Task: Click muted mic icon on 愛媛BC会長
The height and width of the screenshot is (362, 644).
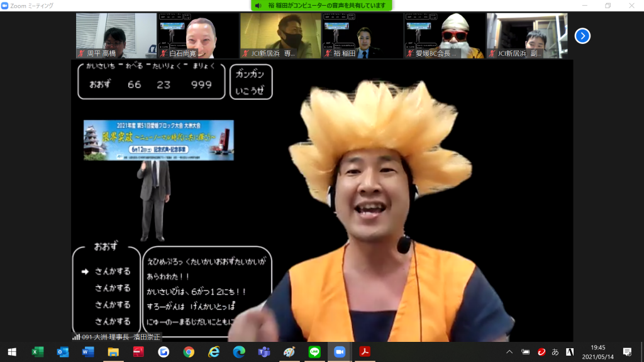Action: pyautogui.click(x=410, y=53)
